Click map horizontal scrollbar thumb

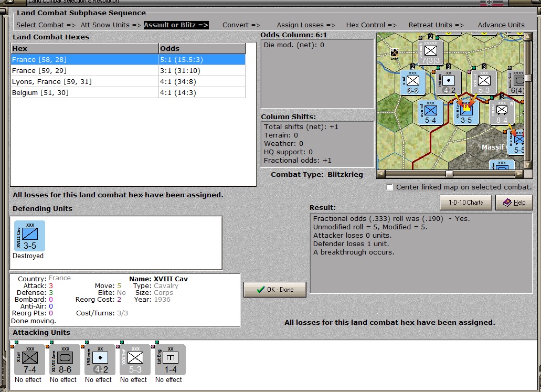click(x=449, y=174)
